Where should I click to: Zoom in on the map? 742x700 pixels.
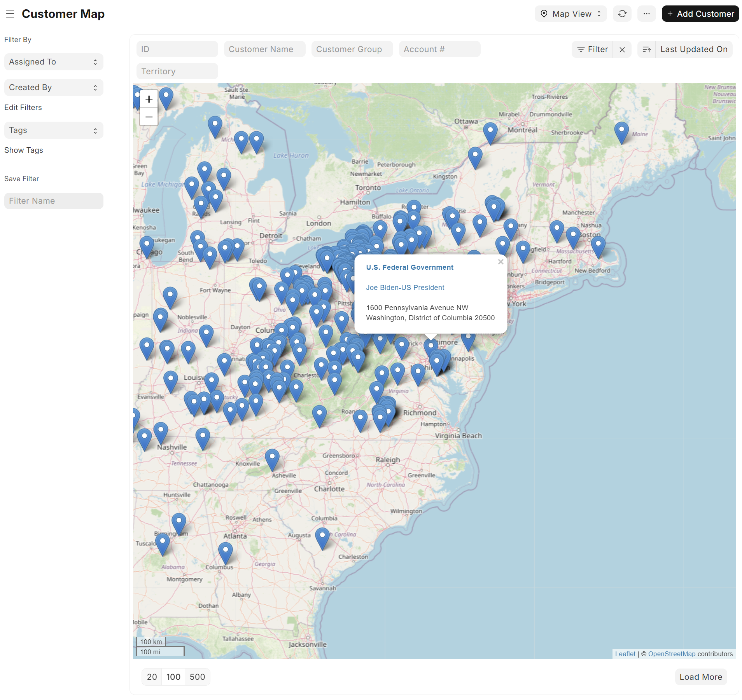(x=149, y=100)
